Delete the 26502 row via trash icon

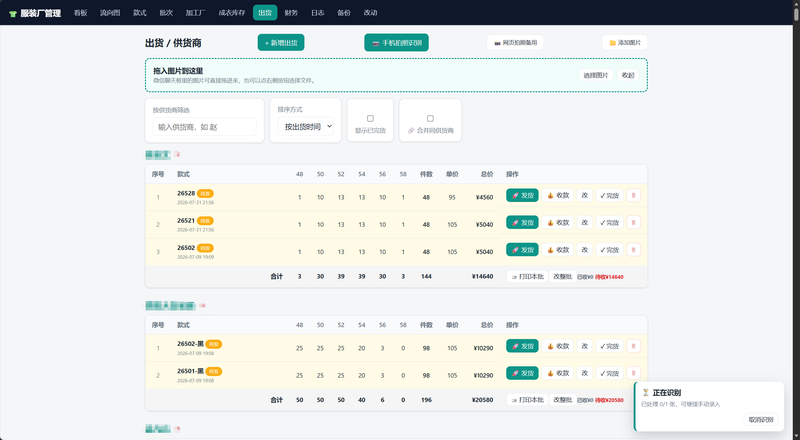tap(633, 250)
